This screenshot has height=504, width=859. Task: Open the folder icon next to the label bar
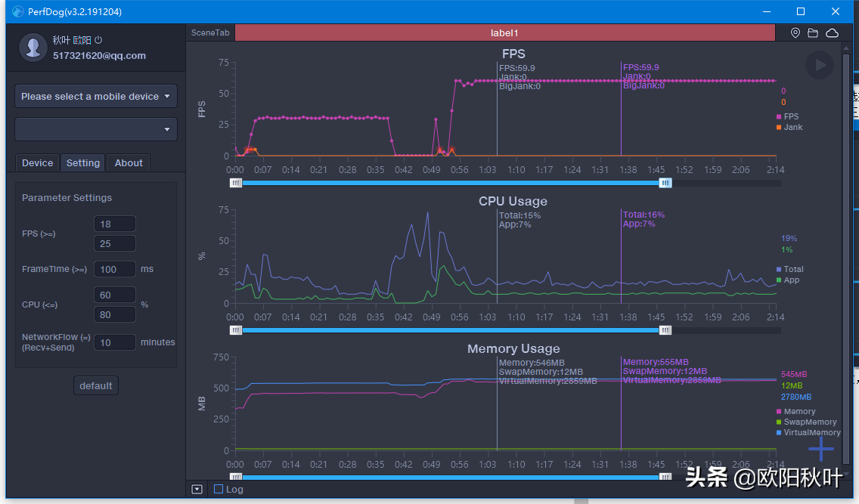(813, 32)
